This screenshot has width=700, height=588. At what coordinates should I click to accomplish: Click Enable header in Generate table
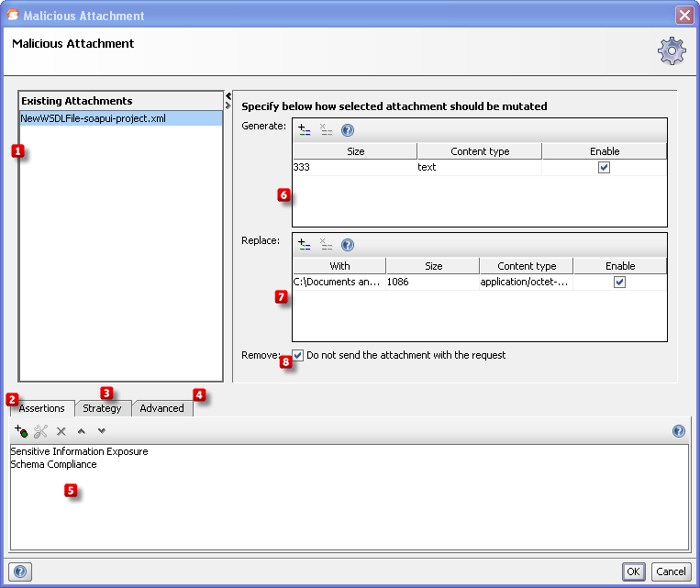605,151
